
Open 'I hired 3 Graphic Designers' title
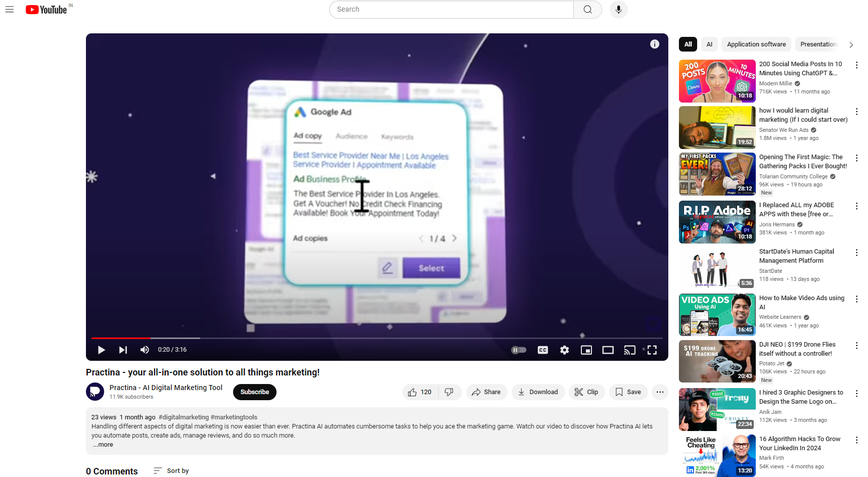coord(801,397)
